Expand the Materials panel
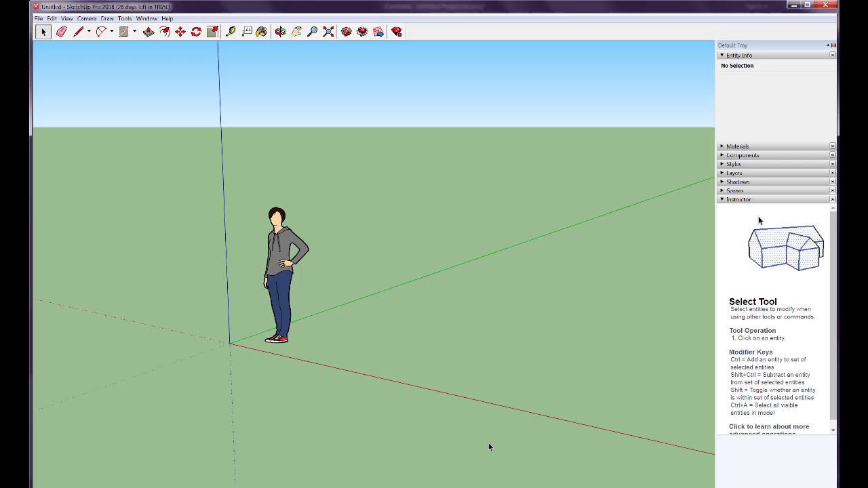The width and height of the screenshot is (868, 488). coord(722,146)
